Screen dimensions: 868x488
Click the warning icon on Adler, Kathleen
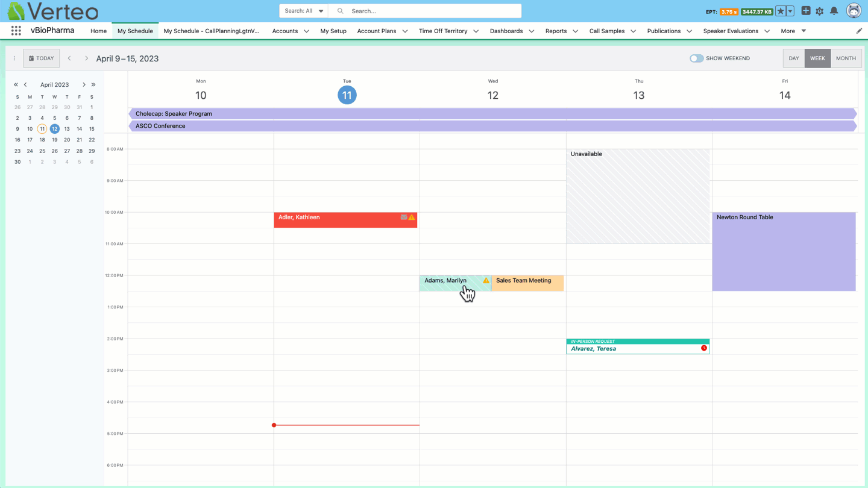[x=412, y=217]
